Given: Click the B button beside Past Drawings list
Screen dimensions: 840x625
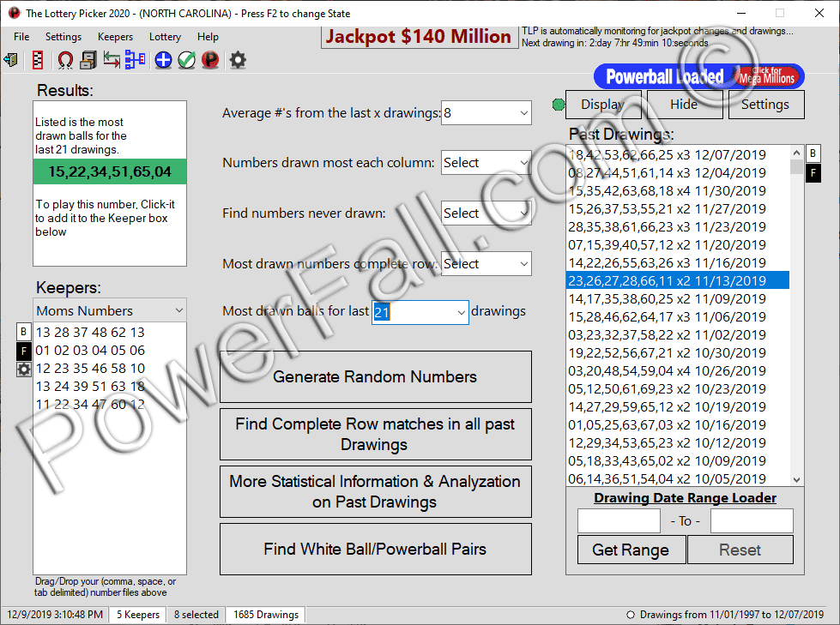Looking at the screenshot, I should coord(813,153).
